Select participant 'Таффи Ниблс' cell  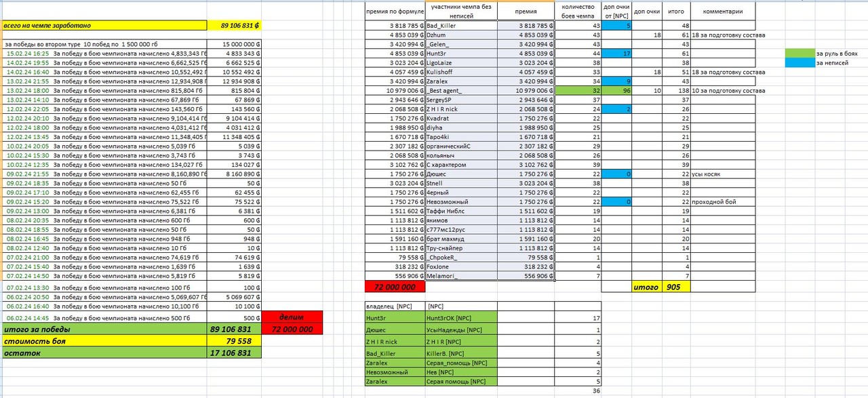(x=460, y=211)
